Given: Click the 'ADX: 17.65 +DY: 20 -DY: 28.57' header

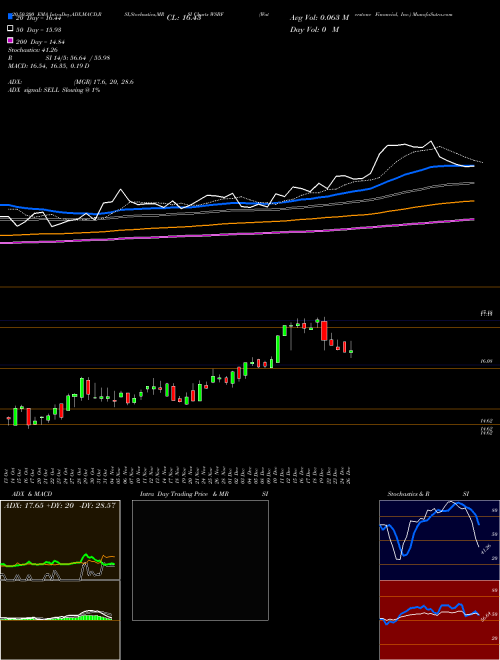Looking at the screenshot, I should tap(60, 505).
